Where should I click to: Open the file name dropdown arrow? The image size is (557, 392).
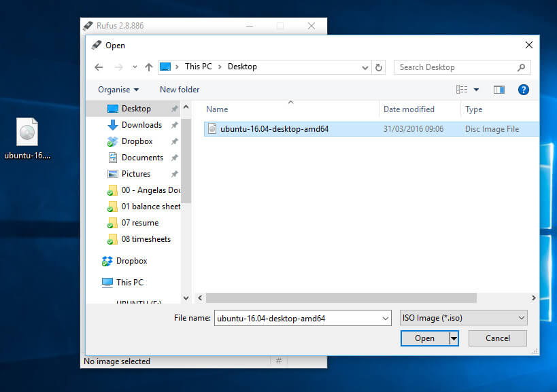pyautogui.click(x=385, y=317)
